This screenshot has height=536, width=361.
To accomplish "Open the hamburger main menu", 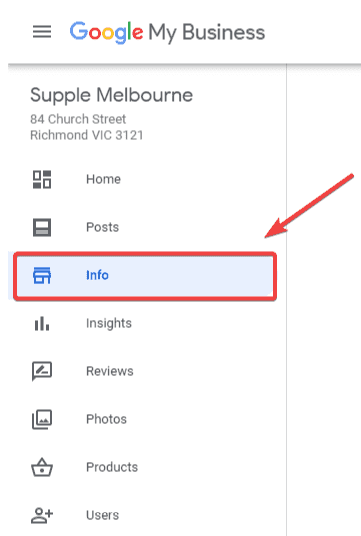I will [42, 32].
